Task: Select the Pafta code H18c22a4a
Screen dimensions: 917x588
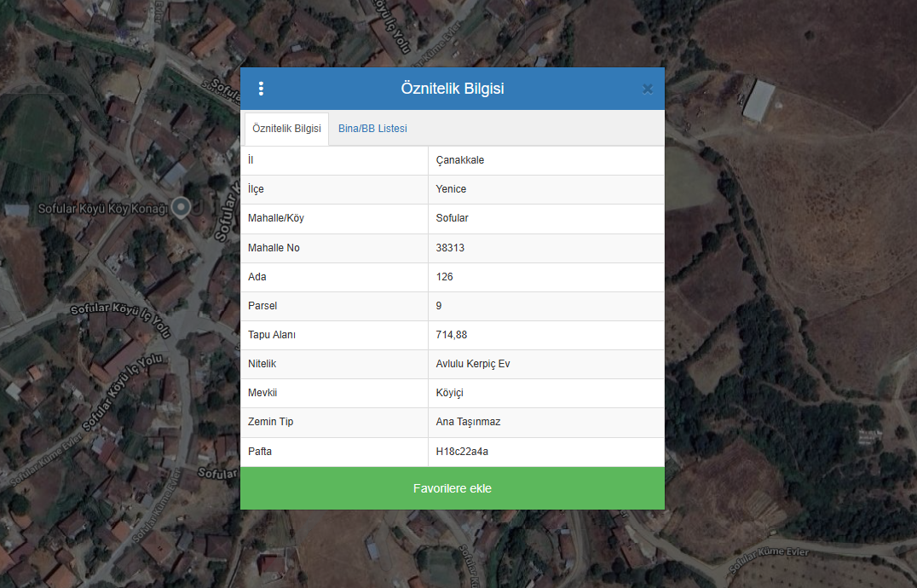Action: (x=462, y=452)
